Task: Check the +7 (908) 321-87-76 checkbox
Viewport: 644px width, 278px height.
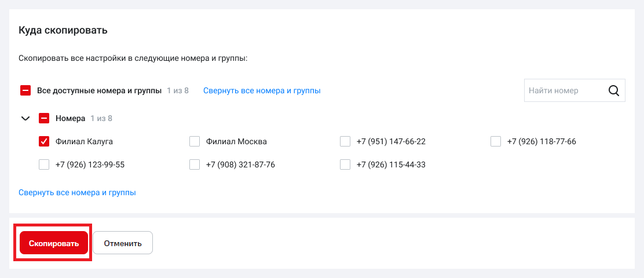Action: pyautogui.click(x=195, y=164)
